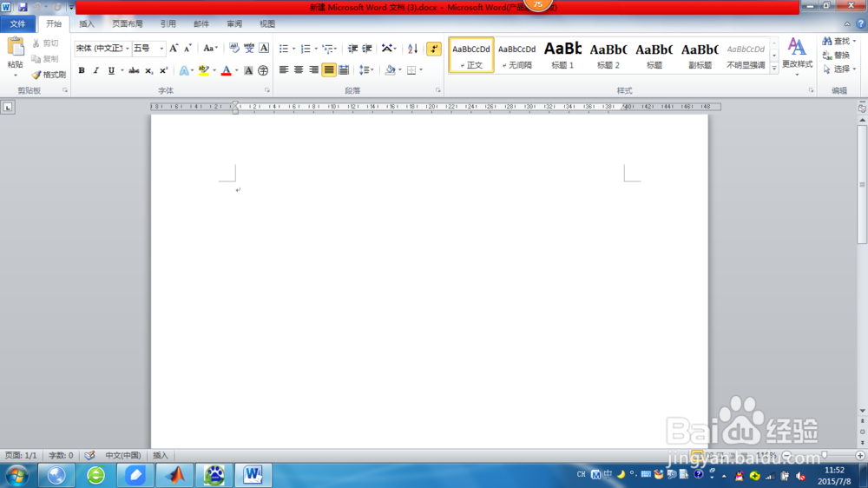Click the proofing status icon in status bar
This screenshot has height=488, width=868.
(x=89, y=455)
